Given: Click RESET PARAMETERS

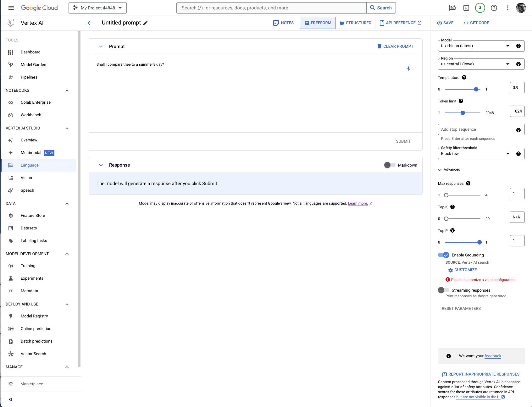Looking at the screenshot, I should (461, 309).
